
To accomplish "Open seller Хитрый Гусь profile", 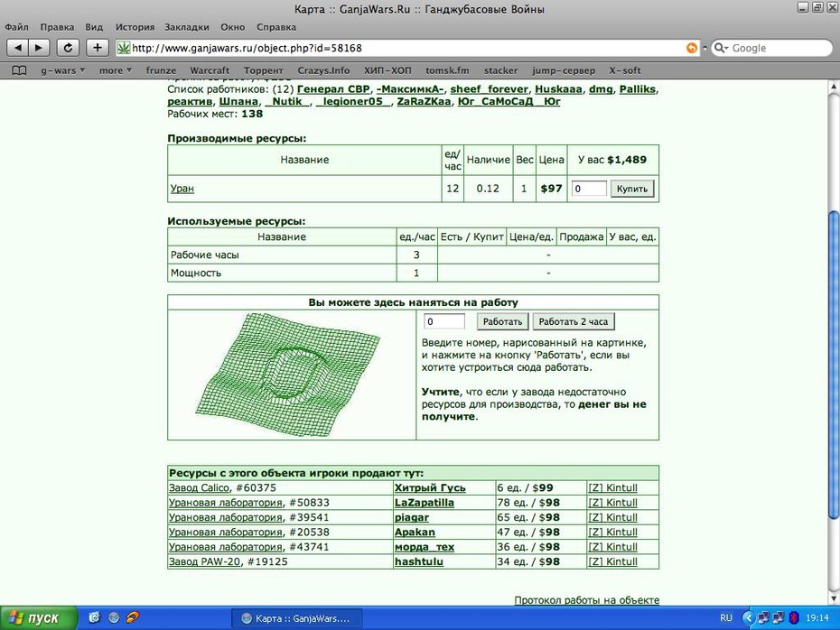I will pyautogui.click(x=430, y=487).
